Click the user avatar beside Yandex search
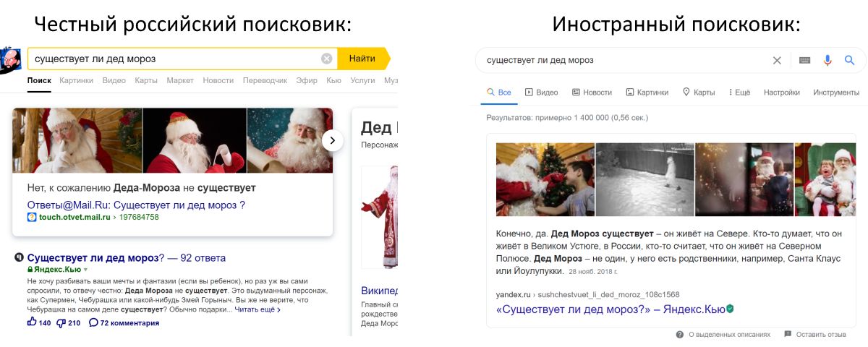 click(10, 59)
